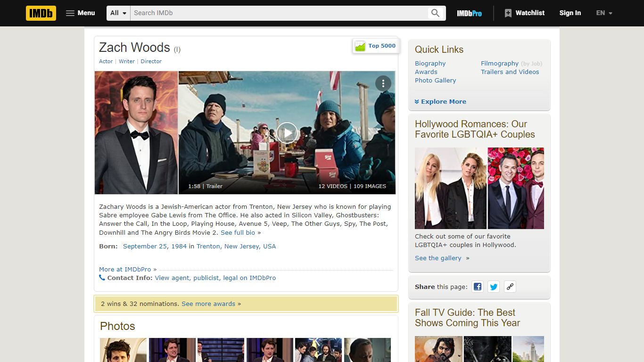The image size is (644, 362).
Task: Click View agent, publicist, legal on IMDbPro
Action: [x=215, y=278]
